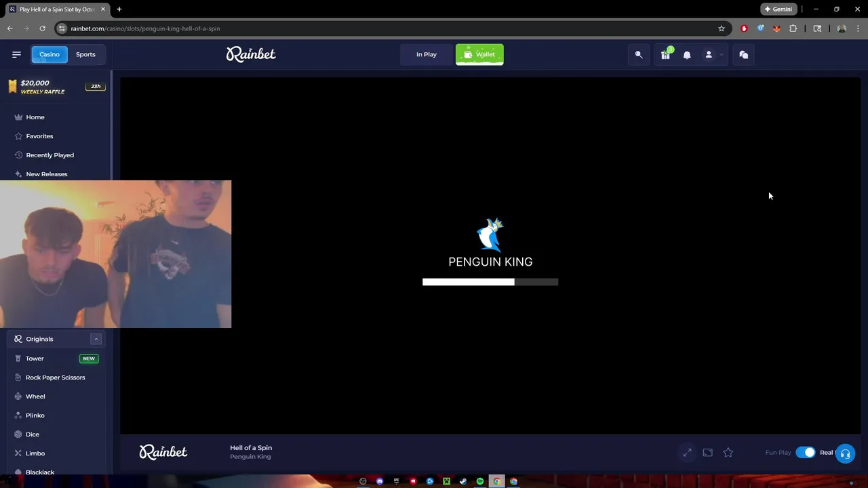Open Minecraft from taskbar

pyautogui.click(x=447, y=481)
